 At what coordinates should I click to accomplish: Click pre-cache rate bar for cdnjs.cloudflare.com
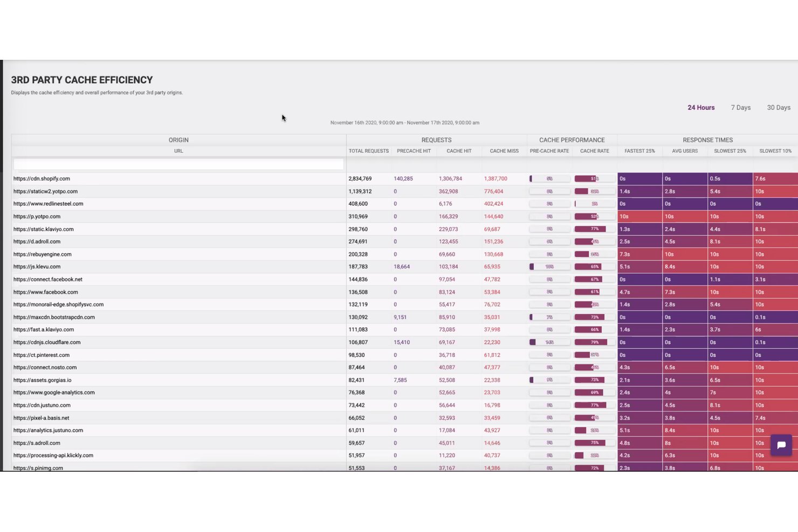pyautogui.click(x=549, y=342)
